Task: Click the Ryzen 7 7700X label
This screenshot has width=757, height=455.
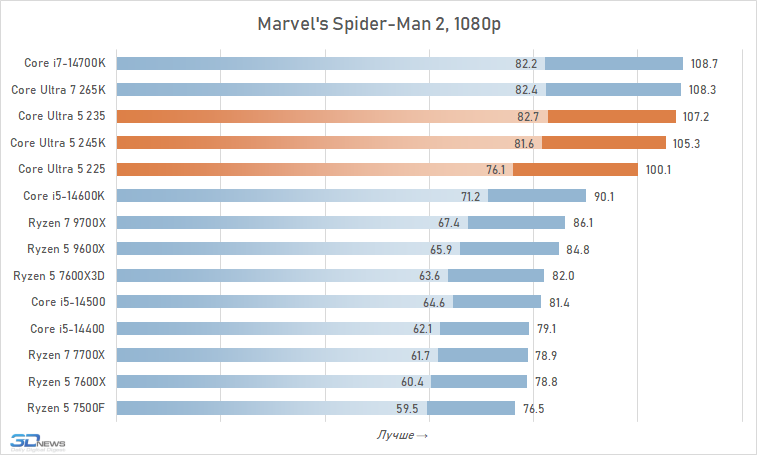Action: point(66,355)
